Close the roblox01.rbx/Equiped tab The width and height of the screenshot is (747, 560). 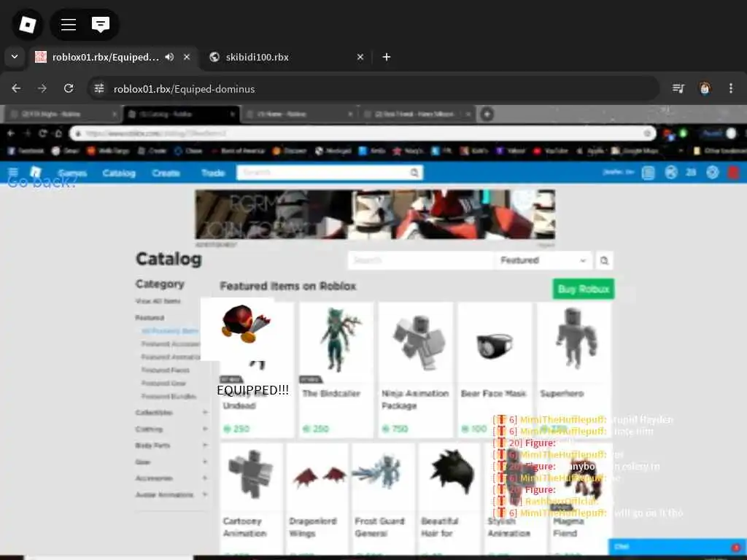tap(187, 57)
